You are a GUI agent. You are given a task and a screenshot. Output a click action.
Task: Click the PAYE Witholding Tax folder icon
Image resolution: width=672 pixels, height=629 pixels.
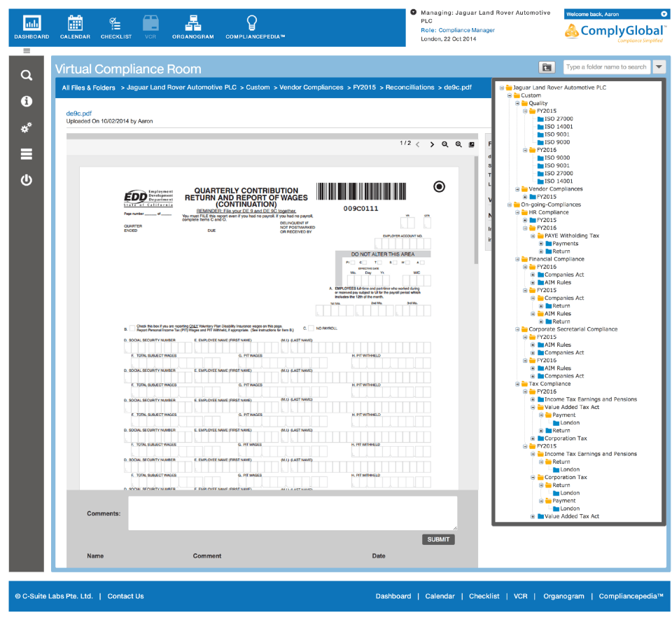[x=540, y=236]
